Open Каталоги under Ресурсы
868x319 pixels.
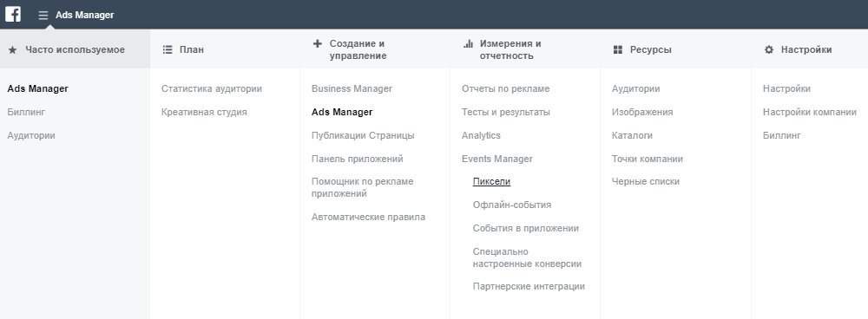click(x=632, y=135)
